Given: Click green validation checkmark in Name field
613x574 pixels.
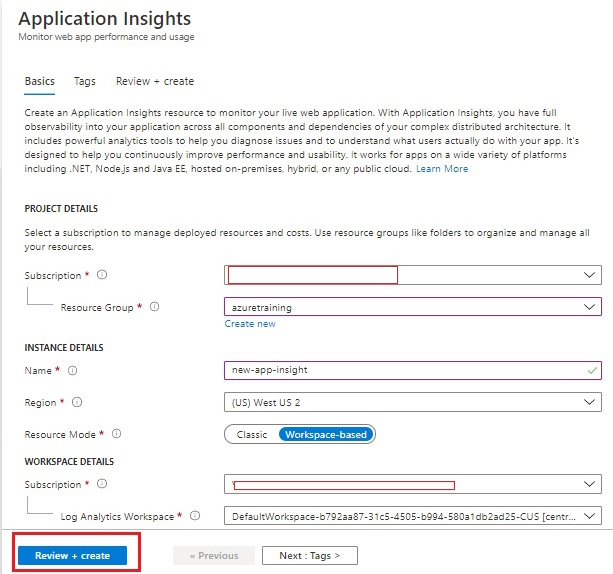Looking at the screenshot, I should [592, 370].
